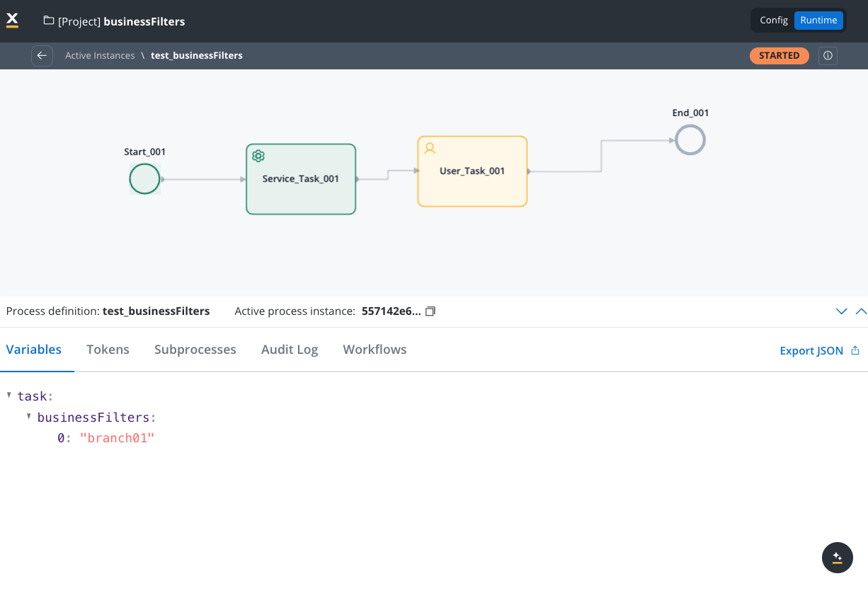The width and height of the screenshot is (868, 598).
Task: Collapse the businessFilters tree node
Action: (29, 416)
